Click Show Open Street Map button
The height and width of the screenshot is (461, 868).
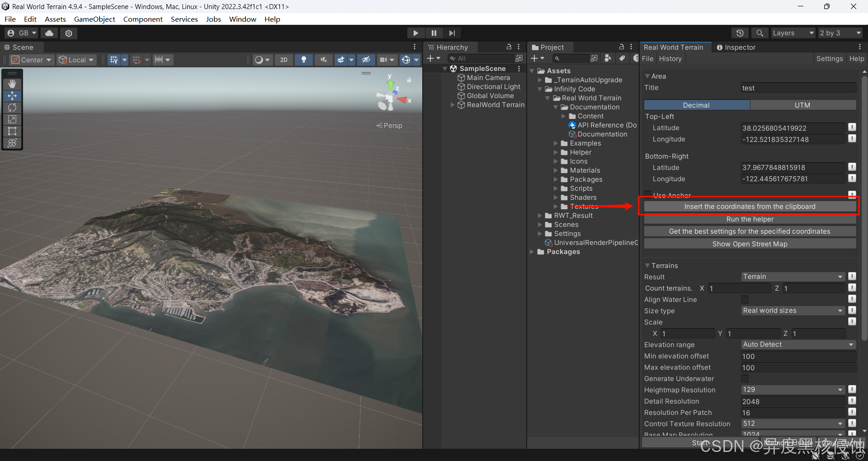click(x=750, y=244)
